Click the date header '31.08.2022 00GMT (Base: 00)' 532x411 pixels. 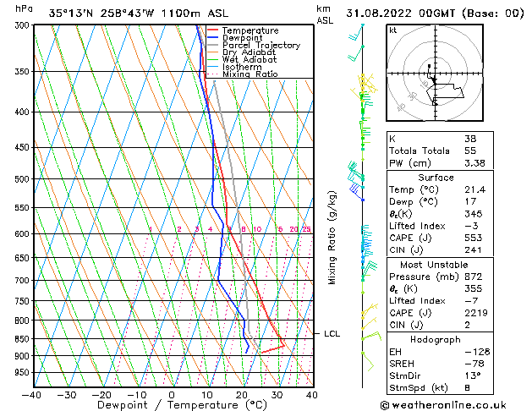(435, 14)
